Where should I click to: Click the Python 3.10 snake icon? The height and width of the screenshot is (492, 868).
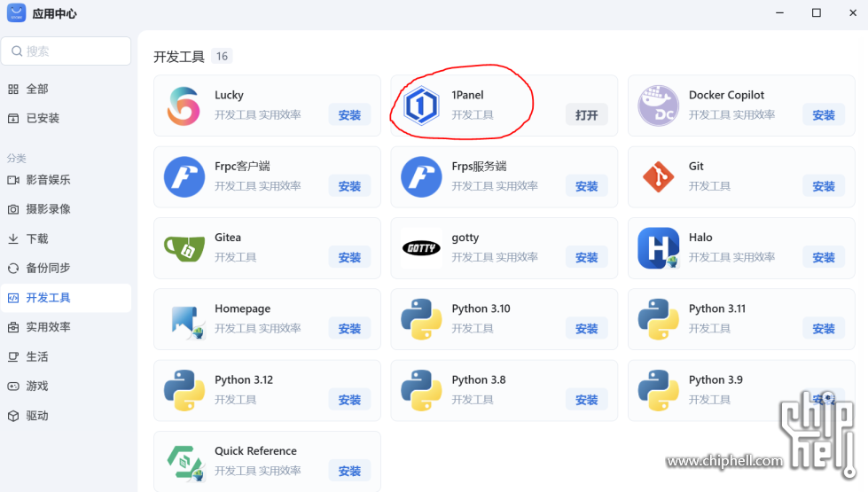421,319
